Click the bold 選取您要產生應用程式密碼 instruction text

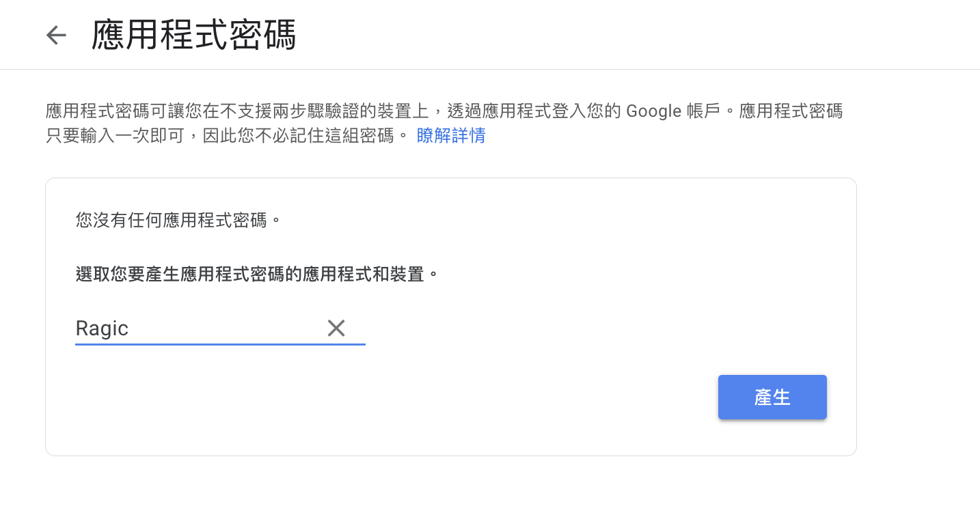[257, 275]
